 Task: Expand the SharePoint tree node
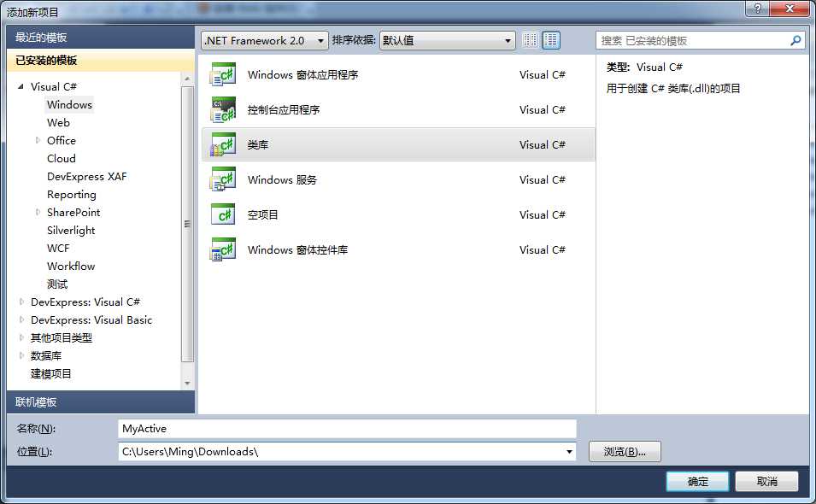(38, 212)
